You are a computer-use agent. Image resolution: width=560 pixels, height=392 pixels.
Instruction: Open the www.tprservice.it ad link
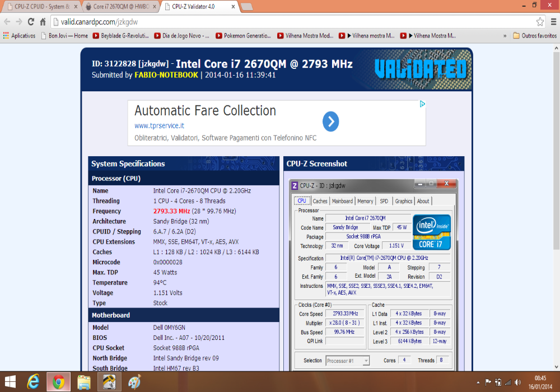tap(159, 125)
